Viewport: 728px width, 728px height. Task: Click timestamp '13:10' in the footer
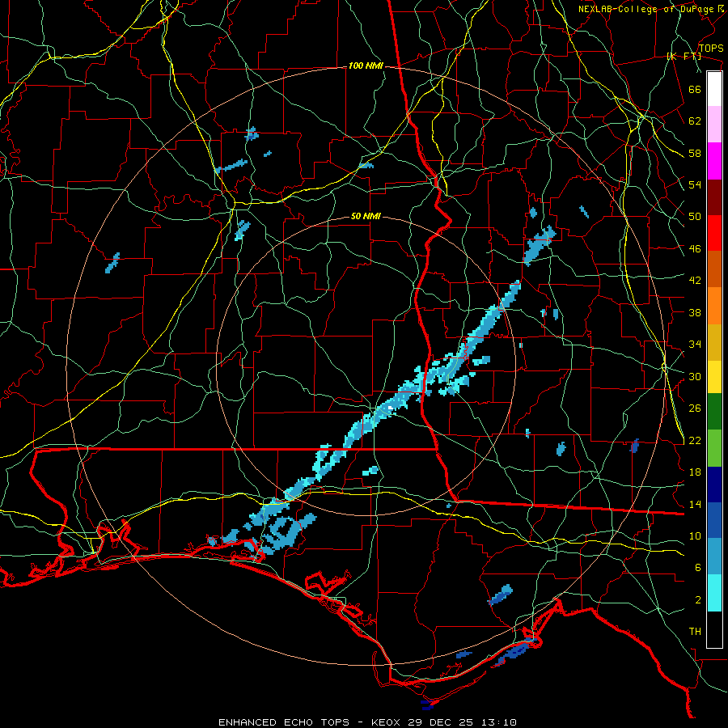[498, 722]
